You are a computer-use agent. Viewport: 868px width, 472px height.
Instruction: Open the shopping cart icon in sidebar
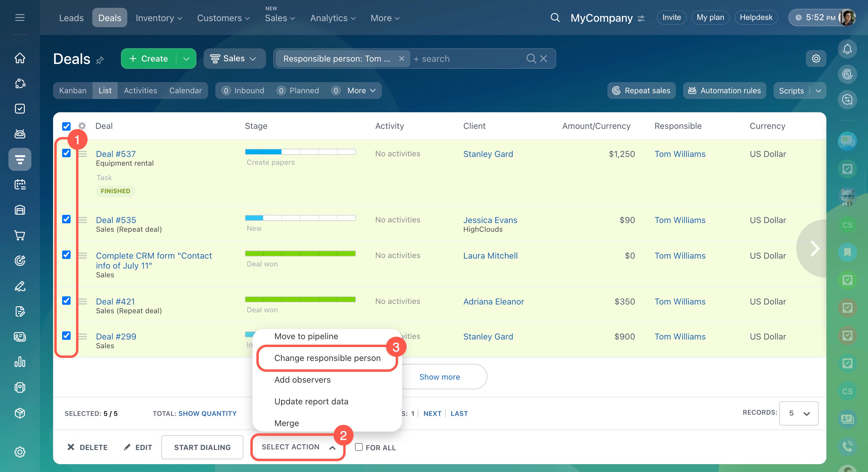(20, 235)
